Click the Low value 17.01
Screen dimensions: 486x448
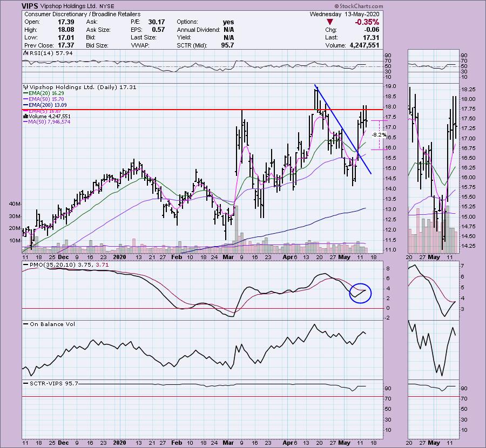[66, 37]
